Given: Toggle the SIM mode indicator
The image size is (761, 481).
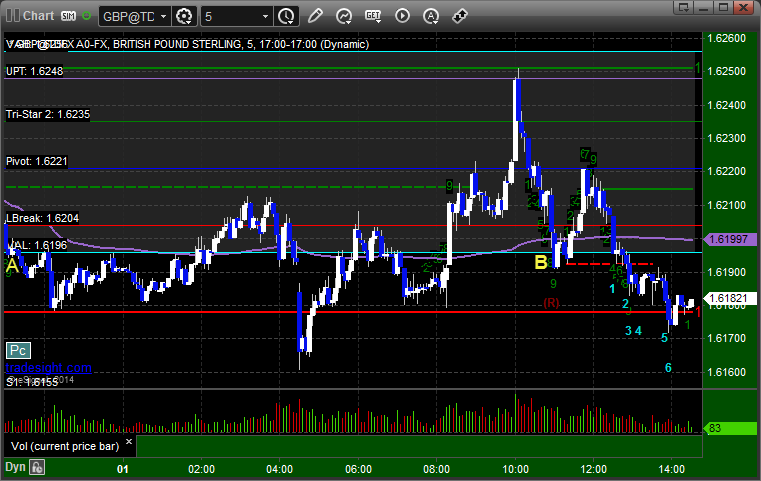Looking at the screenshot, I should 69,16.
